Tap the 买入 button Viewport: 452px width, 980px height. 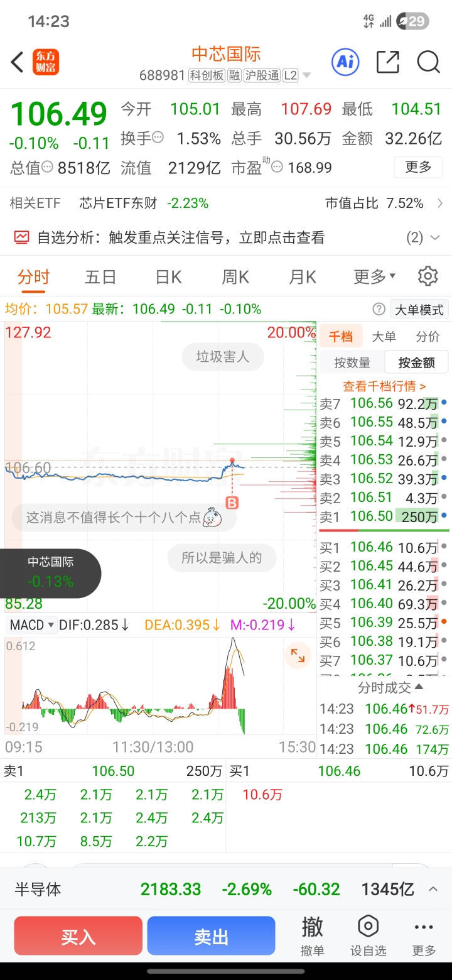pyautogui.click(x=78, y=936)
